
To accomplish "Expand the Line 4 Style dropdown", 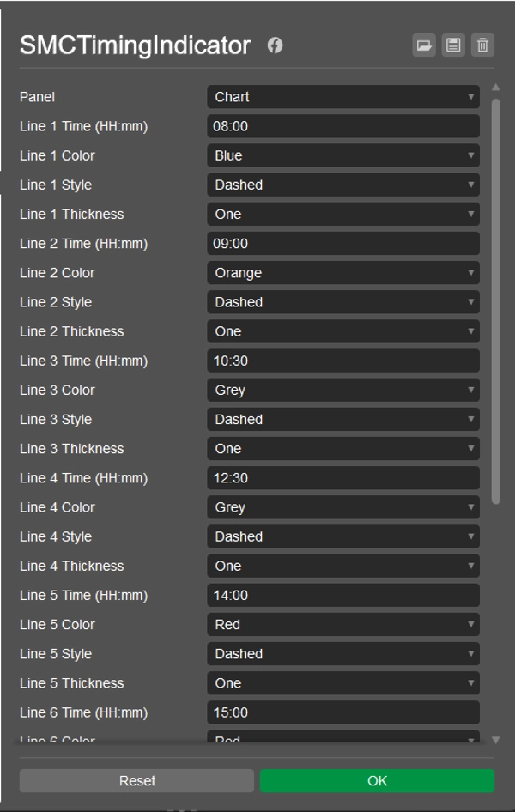I will [x=342, y=536].
